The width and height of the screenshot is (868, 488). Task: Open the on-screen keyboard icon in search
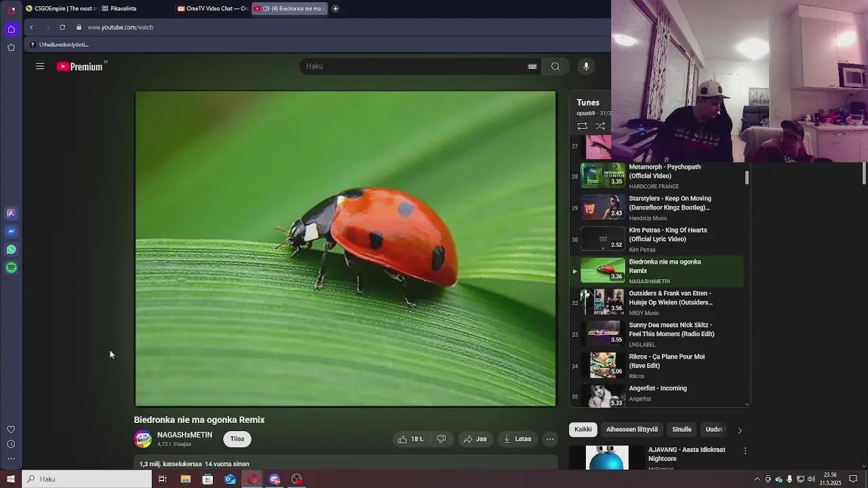532,66
